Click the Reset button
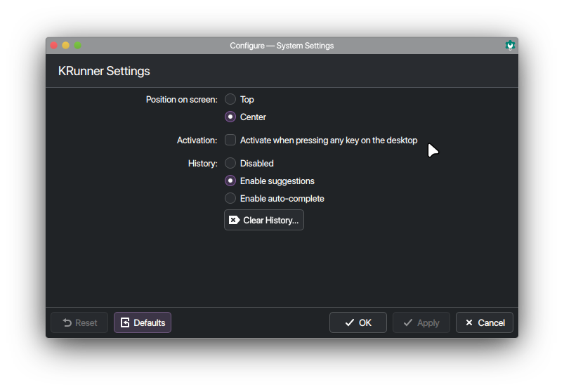The height and width of the screenshot is (392, 564). pyautogui.click(x=79, y=322)
